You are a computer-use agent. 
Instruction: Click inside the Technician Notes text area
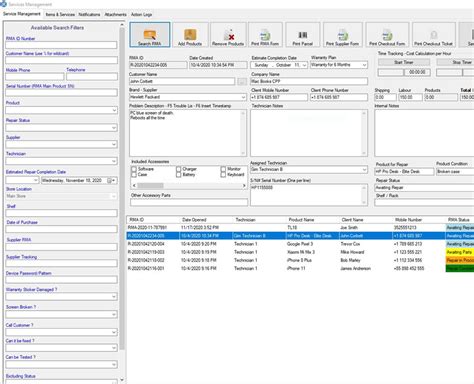click(309, 133)
